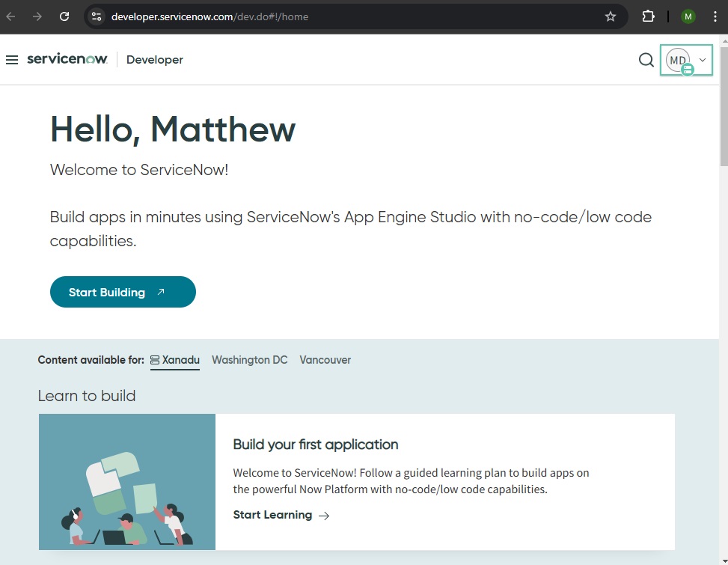Image resolution: width=728 pixels, height=565 pixels.
Task: Click the Hello, Matthew heading
Action: click(x=173, y=129)
